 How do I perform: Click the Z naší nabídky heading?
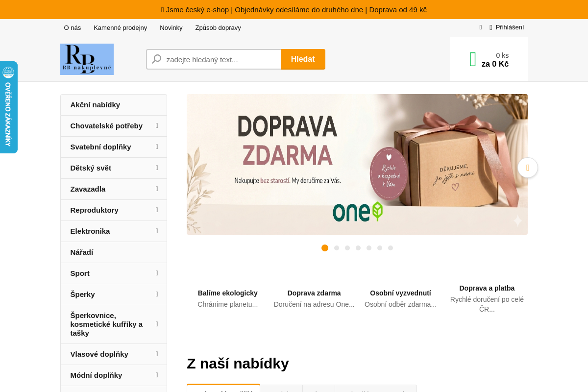pos(238,364)
